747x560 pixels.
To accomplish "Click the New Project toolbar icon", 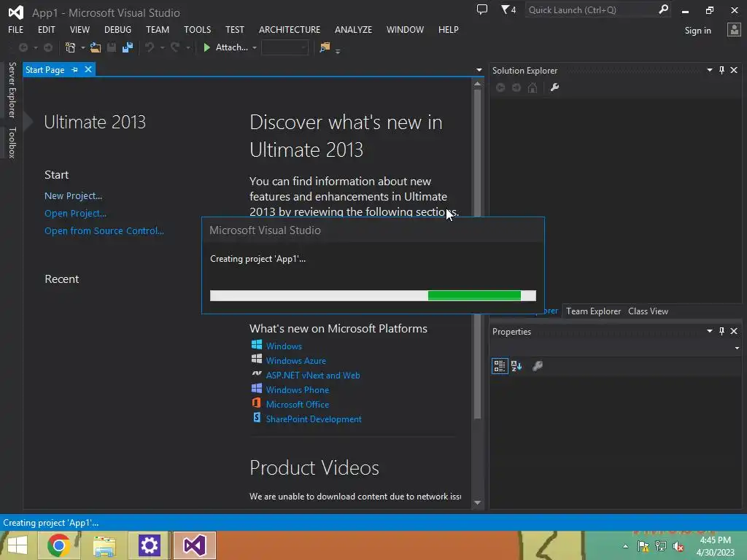I will (70, 47).
